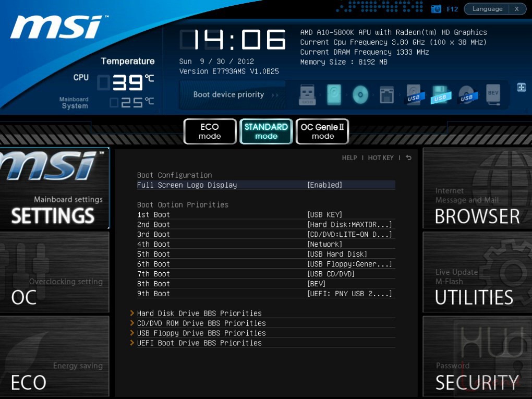This screenshot has height=399, width=532.
Task: Click the BIOS Version E7793AMS text
Action: tap(229, 71)
